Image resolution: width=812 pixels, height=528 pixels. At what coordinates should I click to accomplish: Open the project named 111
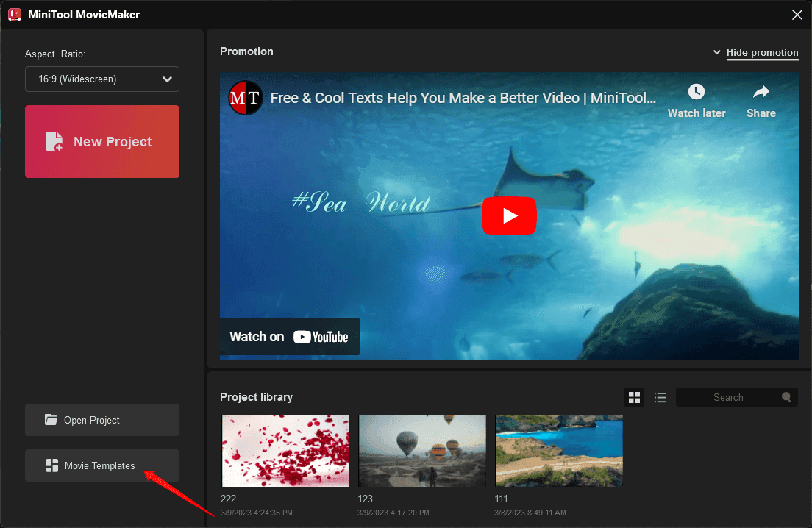click(x=558, y=450)
